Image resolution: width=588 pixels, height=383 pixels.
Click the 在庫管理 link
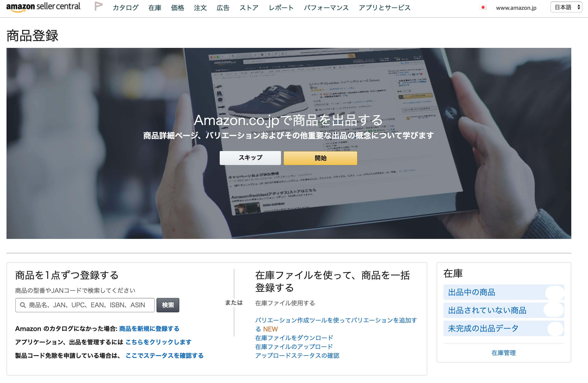[503, 353]
